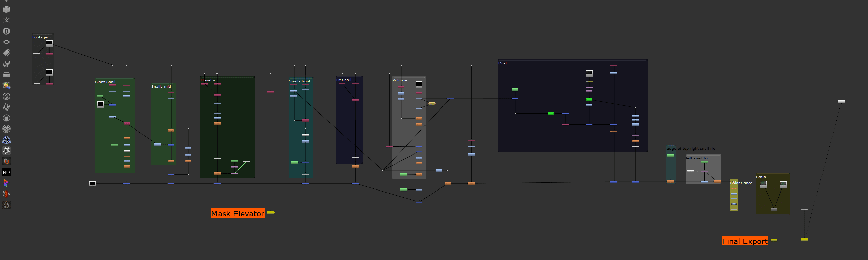Open the 3D nodes cube menu
This screenshot has height=260, width=868.
pos(6,9)
